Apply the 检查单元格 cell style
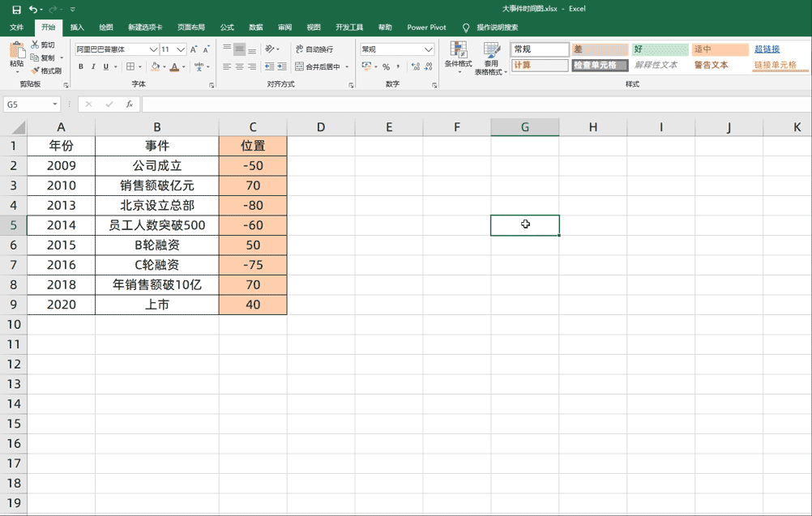The height and width of the screenshot is (516, 812). pyautogui.click(x=600, y=66)
